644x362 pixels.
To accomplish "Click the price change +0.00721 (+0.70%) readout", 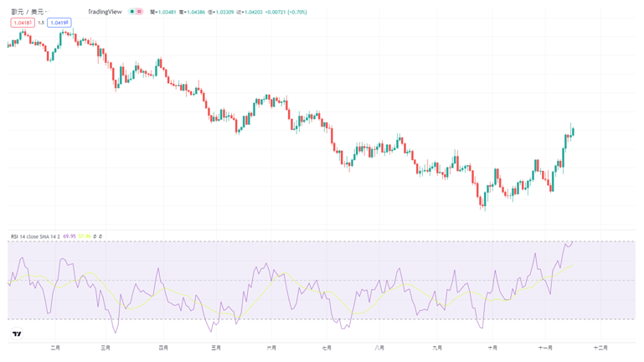I will pos(287,12).
